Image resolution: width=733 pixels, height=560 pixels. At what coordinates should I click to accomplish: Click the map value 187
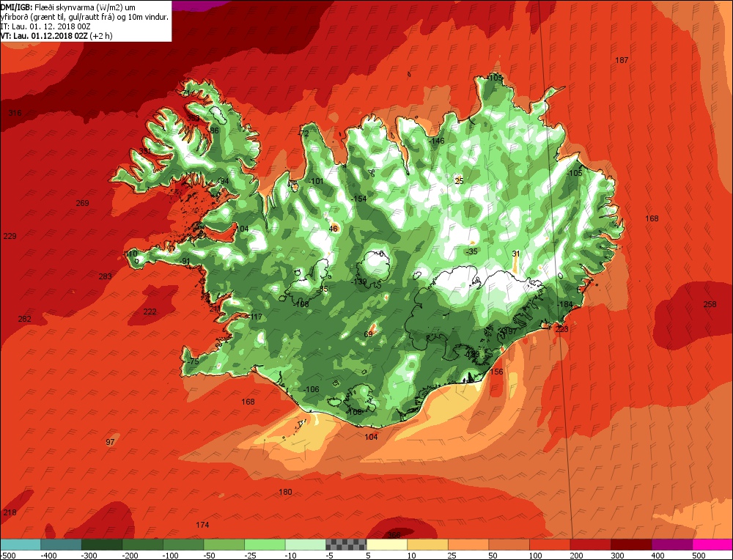point(622,60)
